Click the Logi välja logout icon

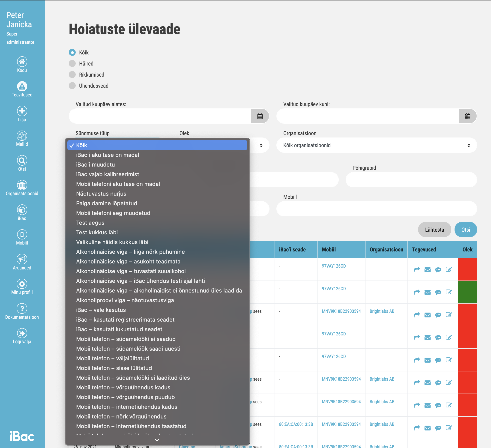[22, 333]
